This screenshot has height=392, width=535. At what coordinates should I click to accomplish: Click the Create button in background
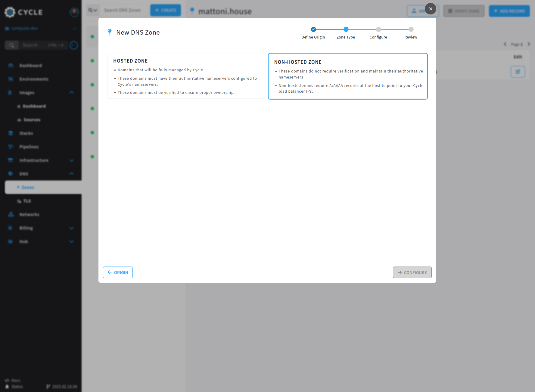(x=166, y=10)
